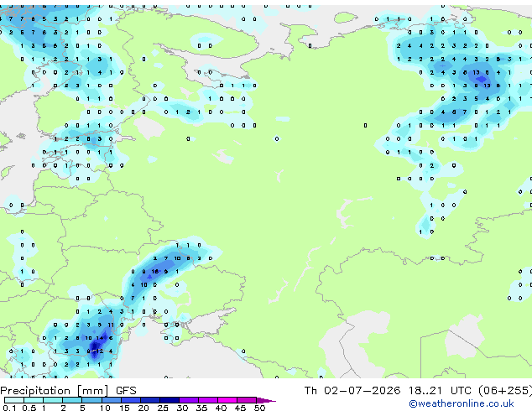Pick the 35–40 mm legend color box
The width and height of the screenshot is (532, 411).
click(207, 400)
